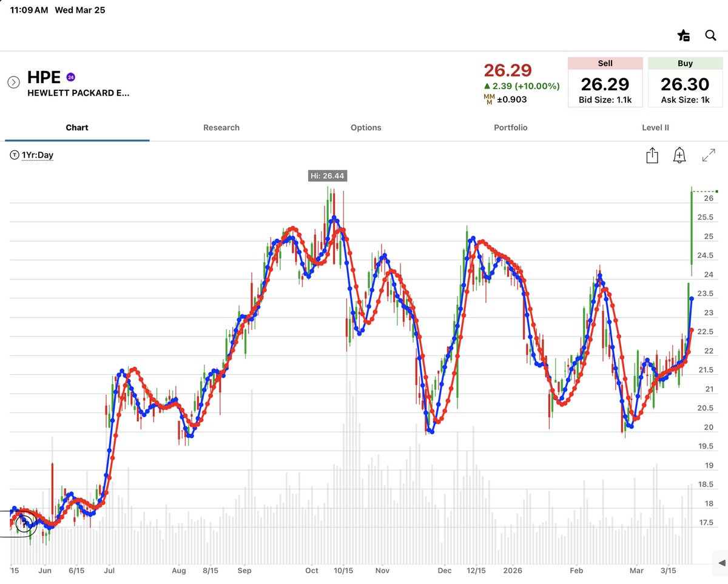This screenshot has height=584, width=728.
Task: Tap the 2026 label on date axis
Action: click(513, 571)
